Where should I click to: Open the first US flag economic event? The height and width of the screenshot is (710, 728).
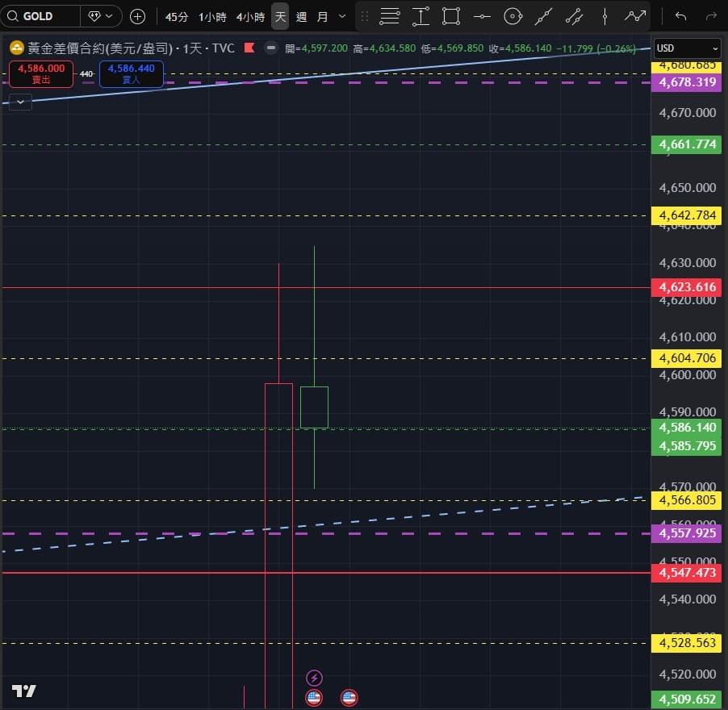[314, 697]
